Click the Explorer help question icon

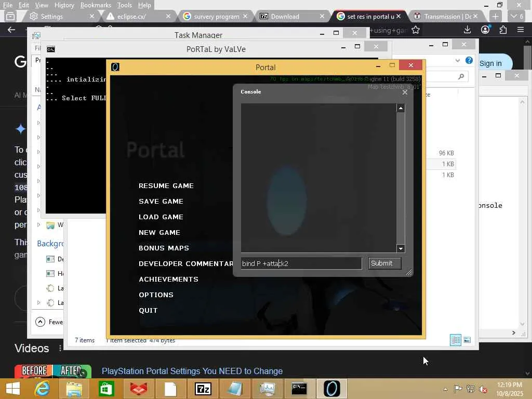coord(469,60)
